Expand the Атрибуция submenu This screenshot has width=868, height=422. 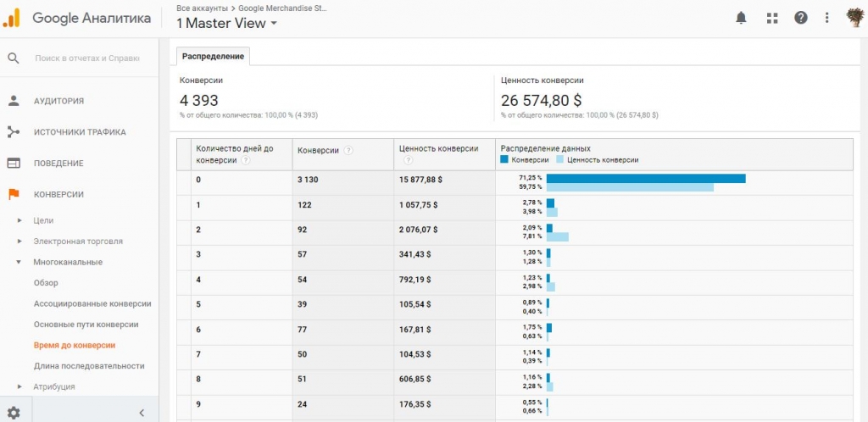point(20,386)
